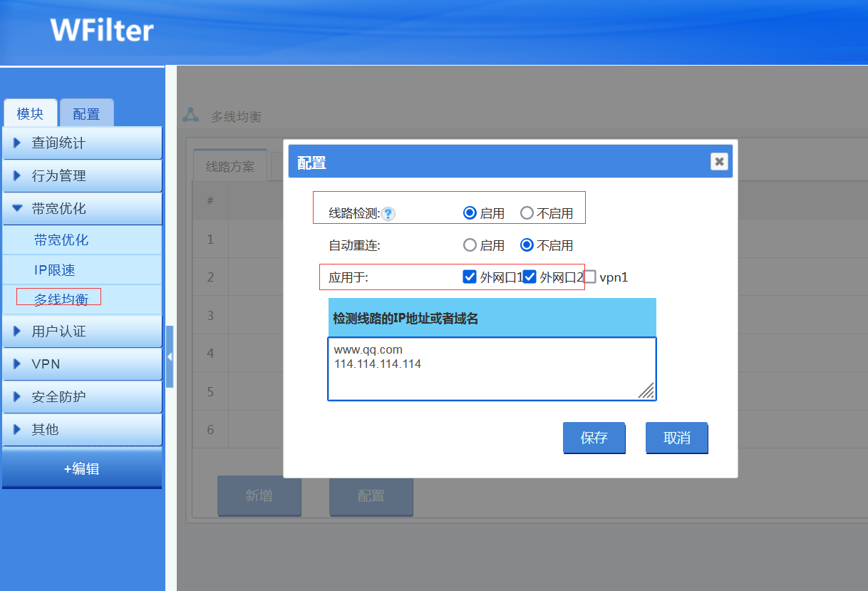868x591 pixels.
Task: Click the 保存 button
Action: point(594,438)
